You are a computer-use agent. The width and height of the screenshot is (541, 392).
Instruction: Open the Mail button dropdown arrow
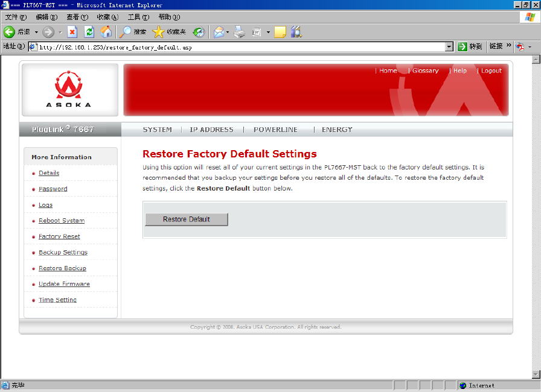[228, 33]
